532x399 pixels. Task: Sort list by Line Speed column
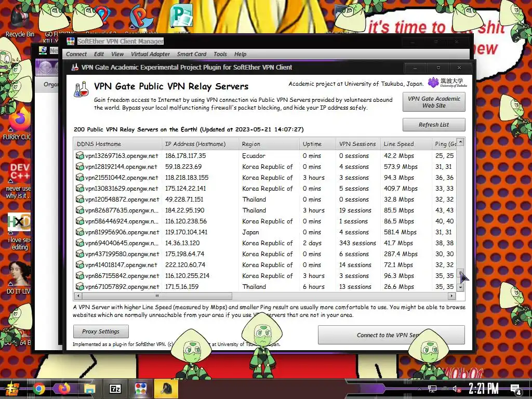tap(406, 144)
